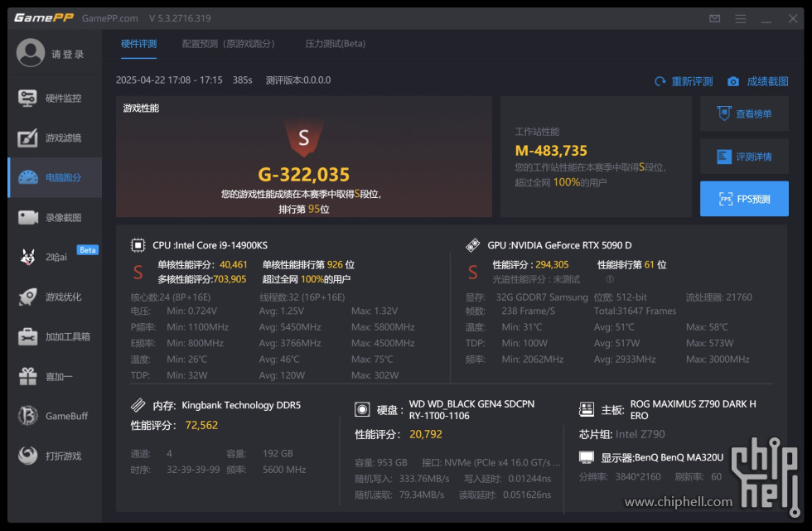Click the P频率 Max: 5800MHz value
Screen dimensions: 812x531
tap(383, 327)
